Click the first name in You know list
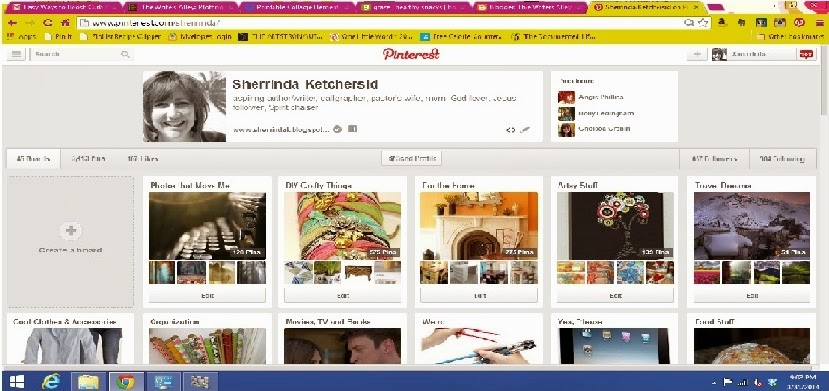 (601, 97)
